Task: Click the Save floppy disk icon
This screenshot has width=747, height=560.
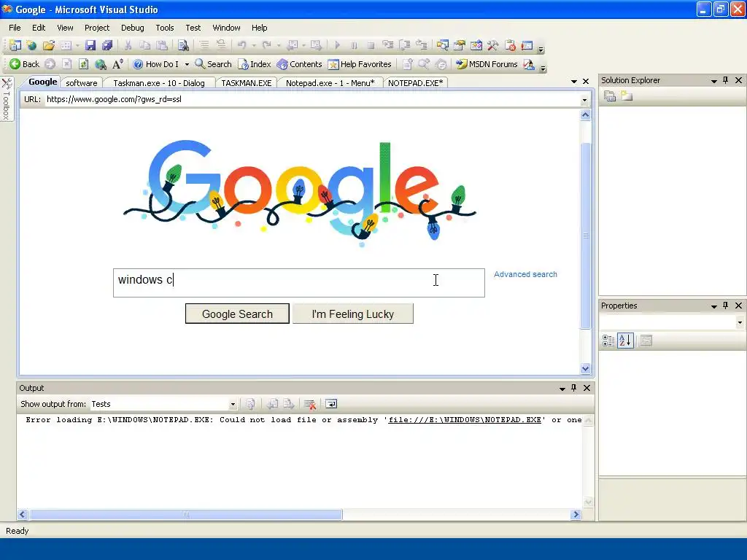Action: (x=90, y=45)
